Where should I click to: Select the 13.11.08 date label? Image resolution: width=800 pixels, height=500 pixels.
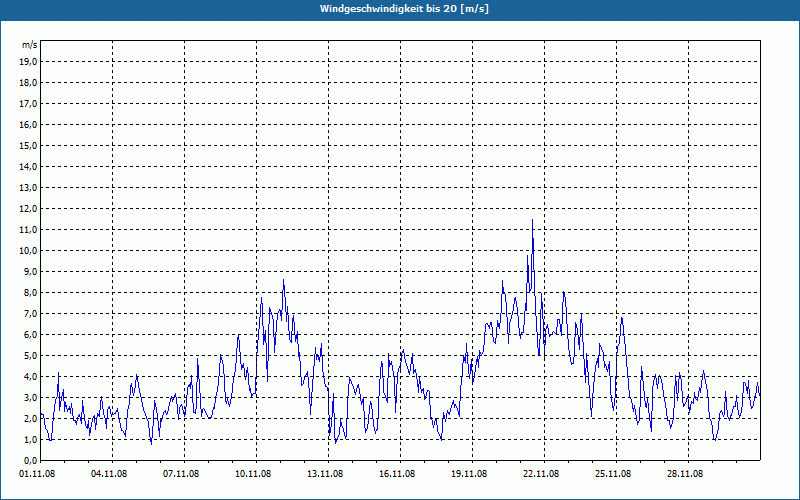click(x=324, y=474)
